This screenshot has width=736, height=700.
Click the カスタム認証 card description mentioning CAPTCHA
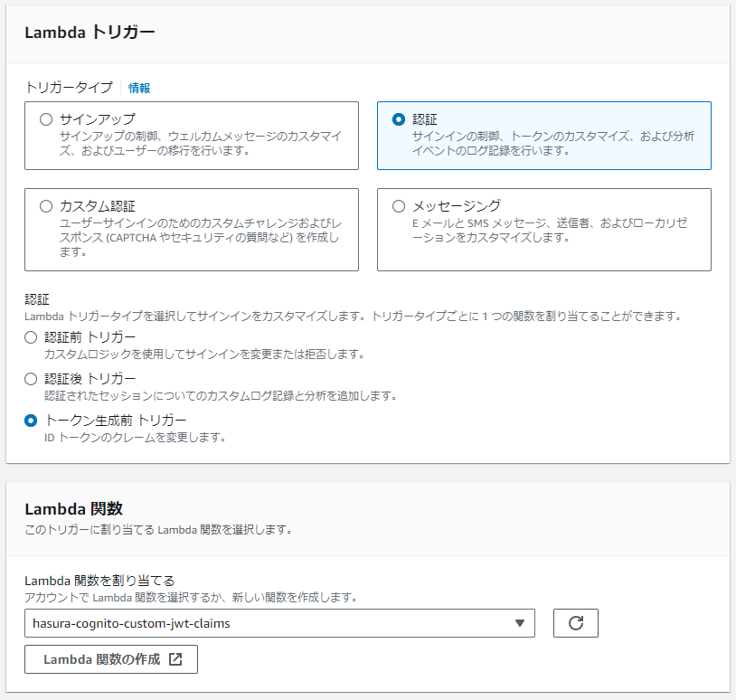[x=201, y=238]
